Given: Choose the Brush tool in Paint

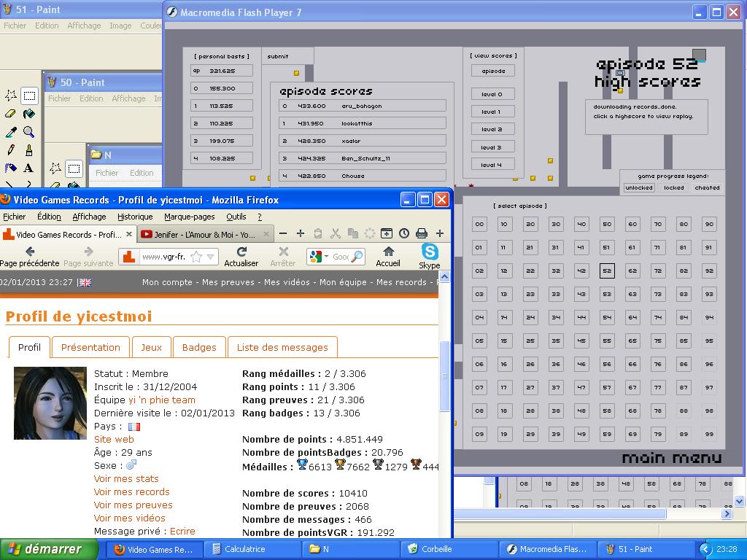Looking at the screenshot, I should click(29, 150).
